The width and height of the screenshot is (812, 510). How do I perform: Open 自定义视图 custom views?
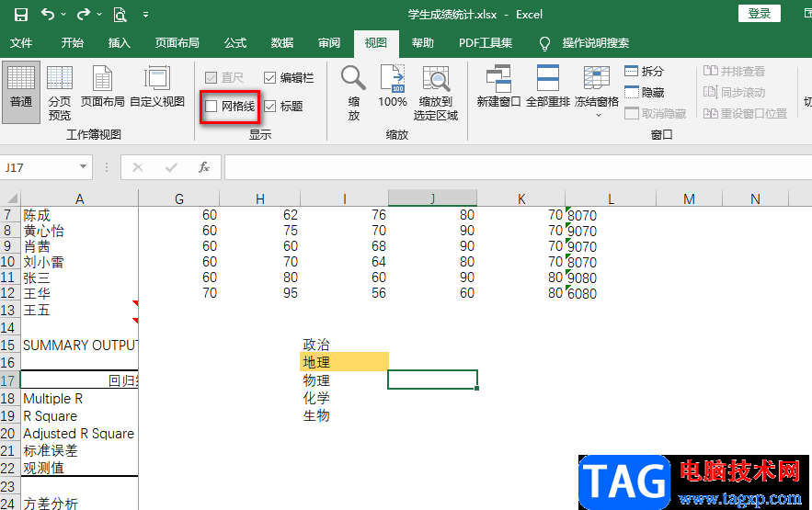157,87
